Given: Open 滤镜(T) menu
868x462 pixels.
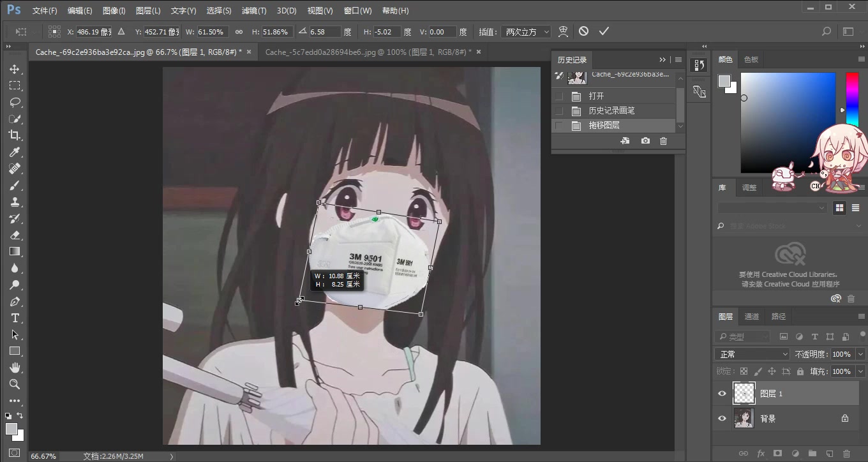Looking at the screenshot, I should 254,11.
